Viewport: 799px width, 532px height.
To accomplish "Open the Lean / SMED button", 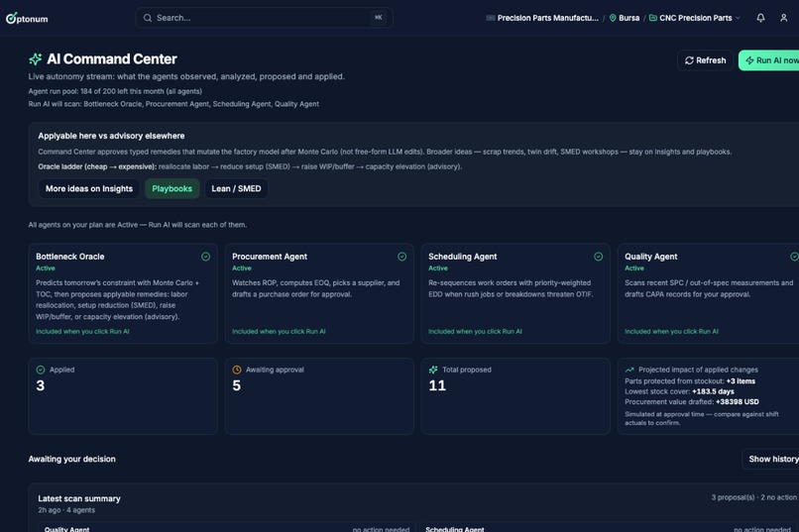I will pos(237,188).
